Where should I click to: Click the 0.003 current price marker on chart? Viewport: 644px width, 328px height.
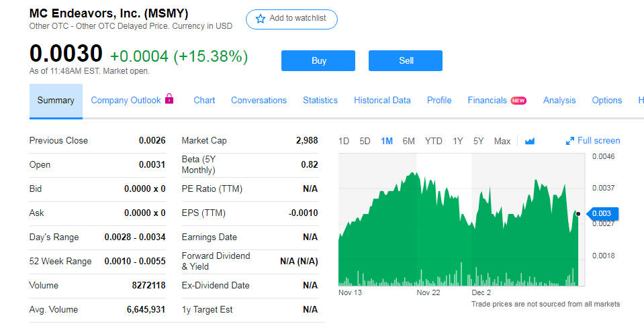point(602,213)
